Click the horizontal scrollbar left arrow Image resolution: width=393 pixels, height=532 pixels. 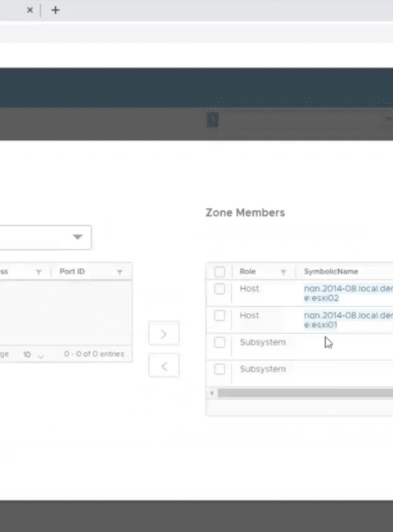212,393
